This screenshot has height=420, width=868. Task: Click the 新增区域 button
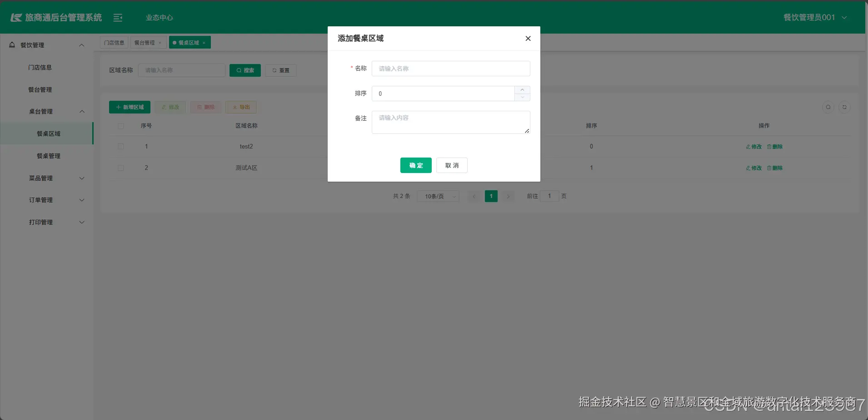tap(130, 107)
